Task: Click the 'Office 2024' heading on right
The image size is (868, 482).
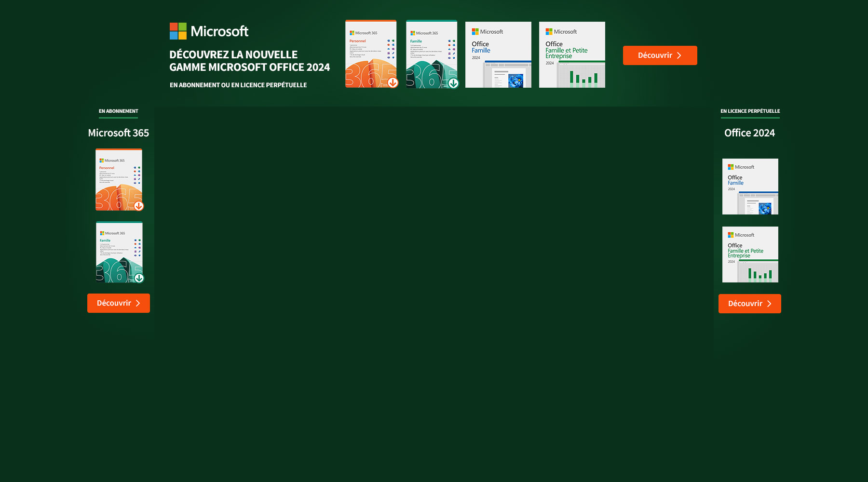Action: pyautogui.click(x=750, y=133)
